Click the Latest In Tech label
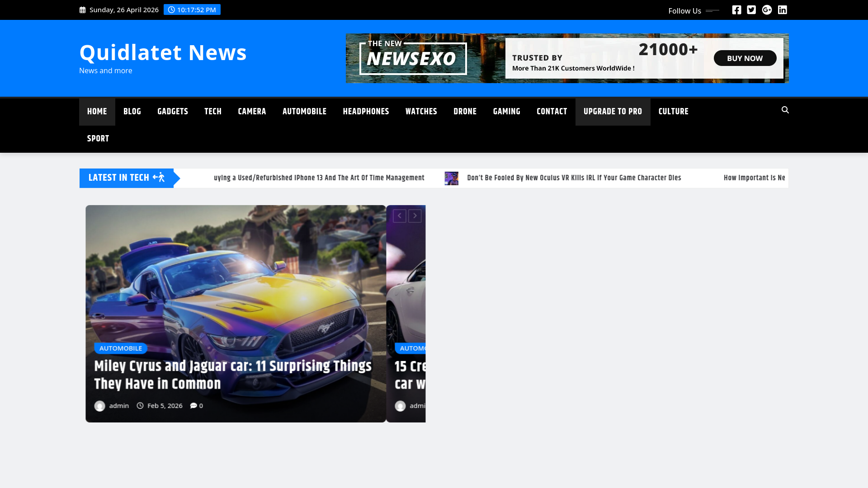The width and height of the screenshot is (868, 488). coord(119,178)
